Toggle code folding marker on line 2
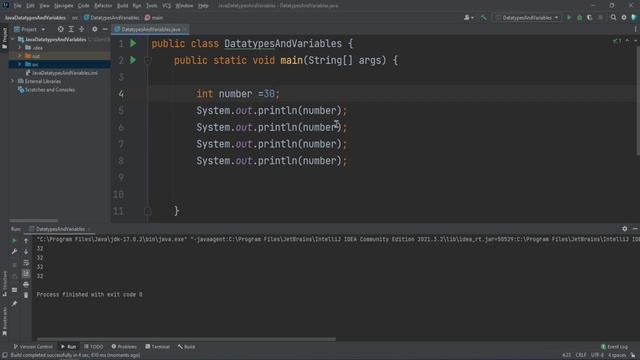Viewport: 640px width, 360px height. tap(148, 60)
